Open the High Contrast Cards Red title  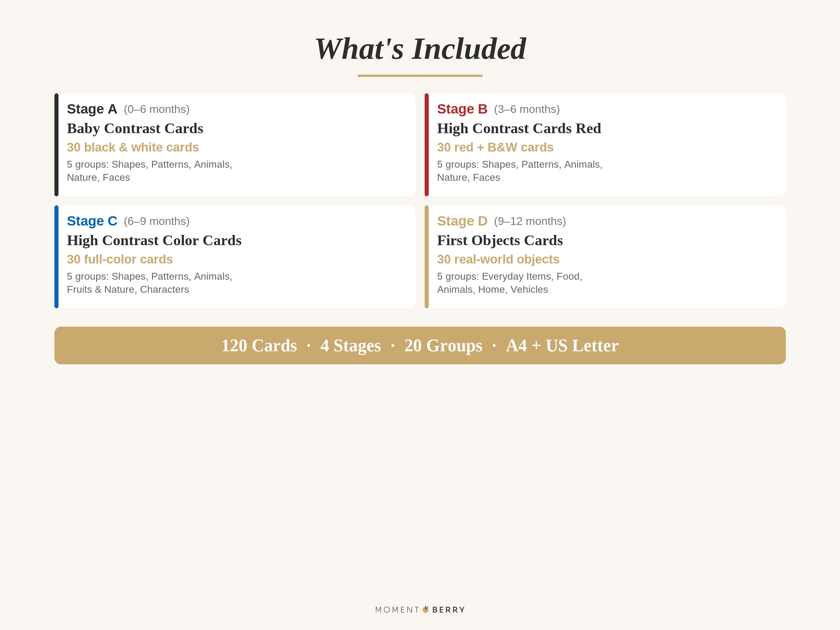point(519,128)
